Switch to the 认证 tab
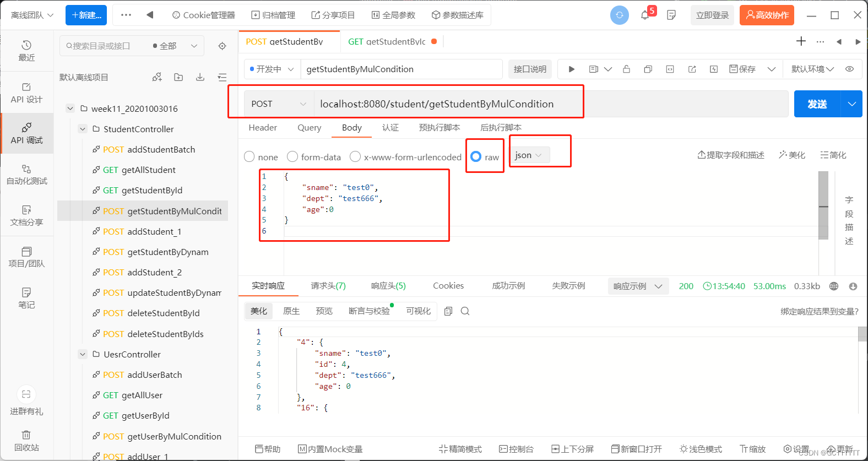This screenshot has width=868, height=461. (390, 128)
